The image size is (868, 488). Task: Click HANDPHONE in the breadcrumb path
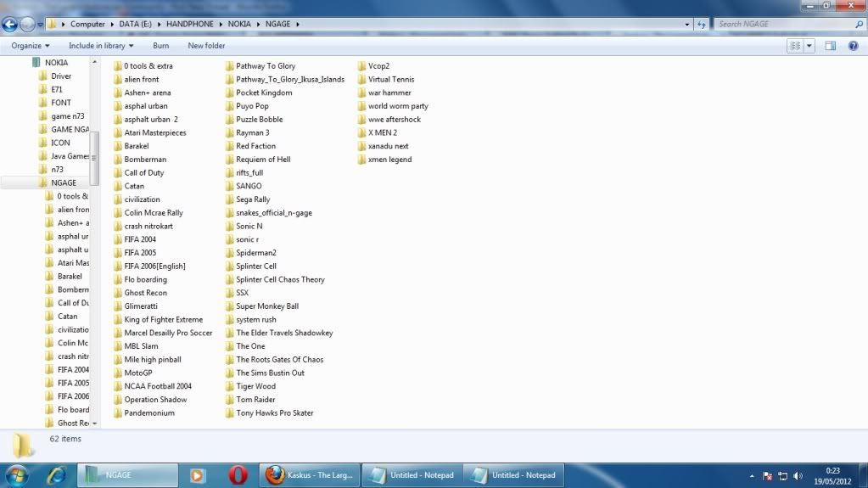click(190, 24)
